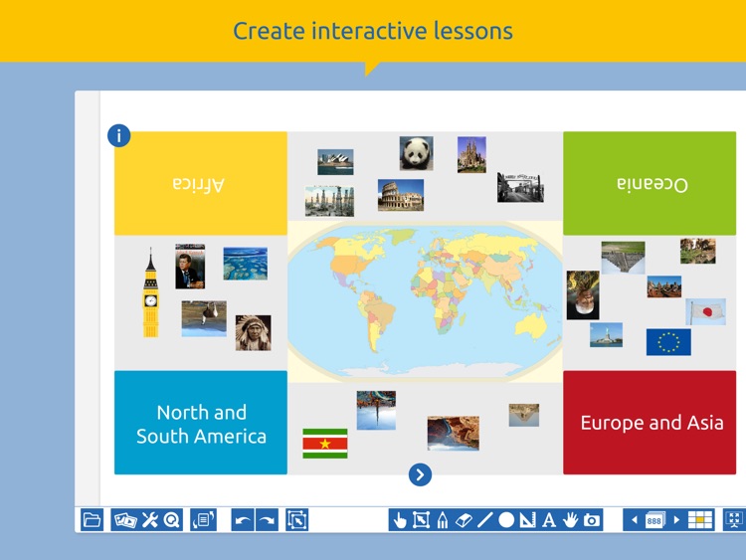This screenshot has width=746, height=560.
Task: Open the page grid overview icon
Action: 700,520
